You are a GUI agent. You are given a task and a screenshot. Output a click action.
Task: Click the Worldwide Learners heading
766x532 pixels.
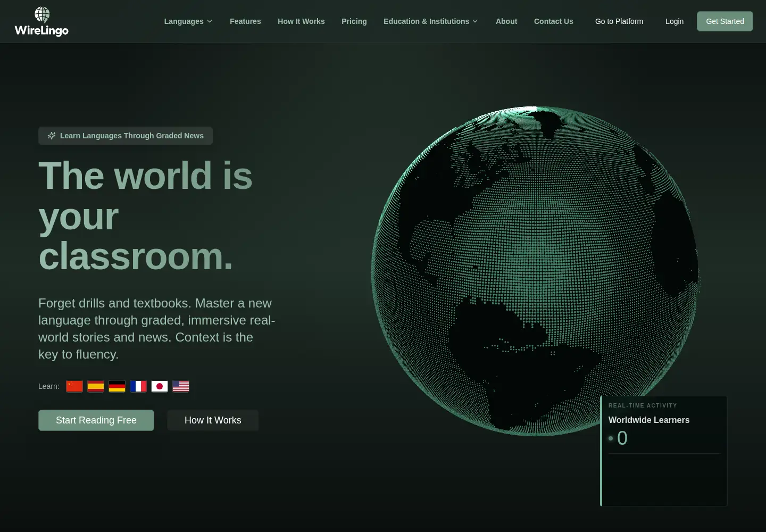pos(649,420)
